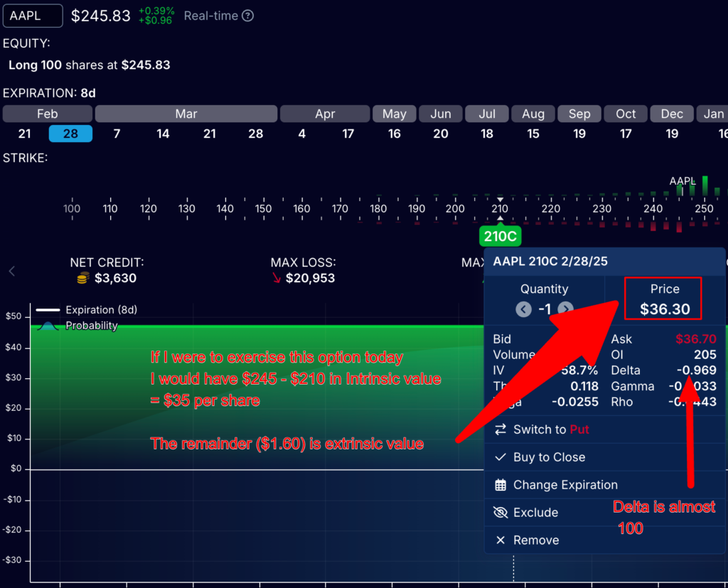Screen dimensions: 728x588
Task: Select Change Expiration menu entry
Action: tap(604, 485)
